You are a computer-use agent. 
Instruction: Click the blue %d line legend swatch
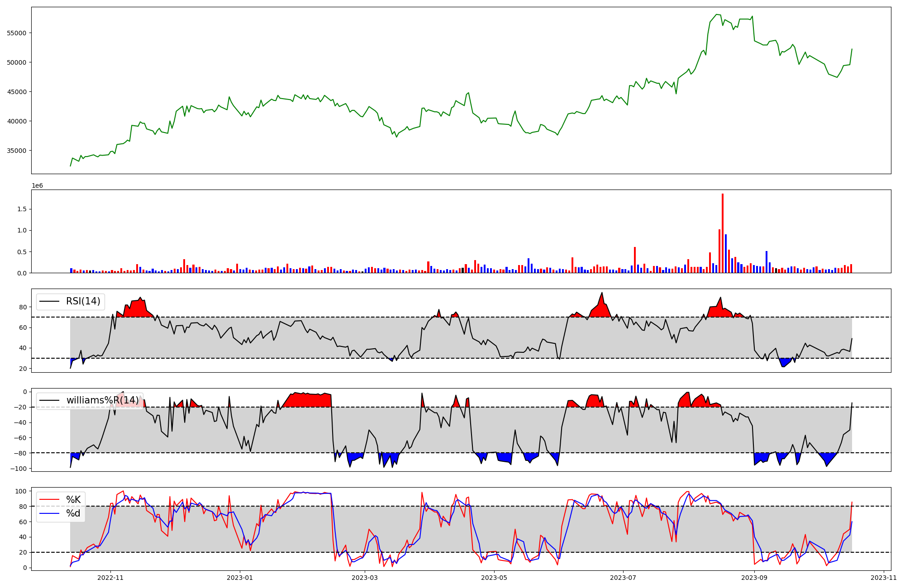(49, 513)
